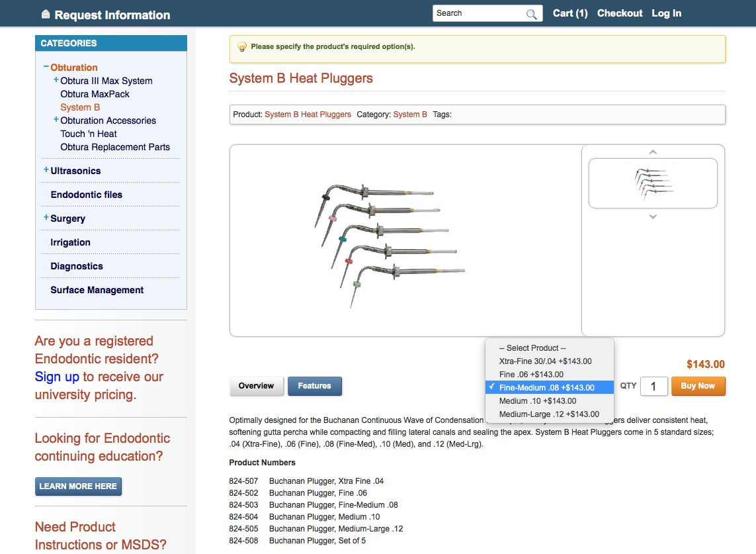The height and width of the screenshot is (554, 756).
Task: Expand Obtura III Max System
Action: (x=56, y=79)
